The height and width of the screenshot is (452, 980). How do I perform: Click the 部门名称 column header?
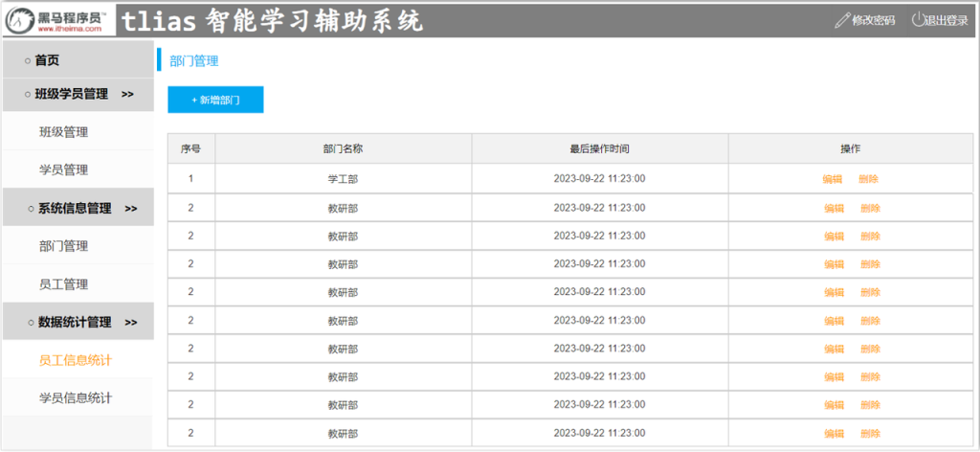[x=343, y=149]
